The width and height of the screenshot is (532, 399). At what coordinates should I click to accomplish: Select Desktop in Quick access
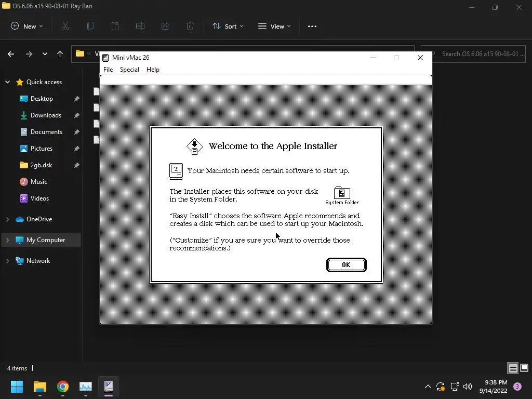(x=42, y=99)
